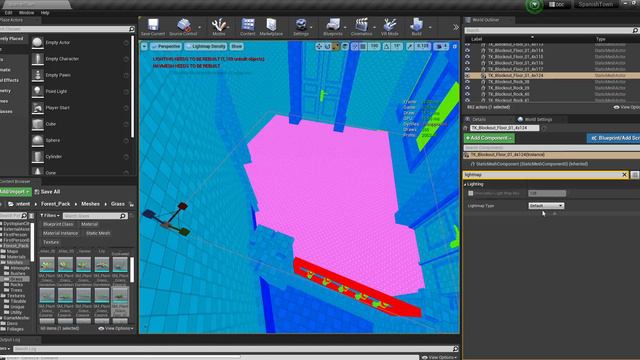Viewport: 640px width, 360px height.
Task: Enable VR Mode from the toolbar
Action: pyautogui.click(x=389, y=27)
